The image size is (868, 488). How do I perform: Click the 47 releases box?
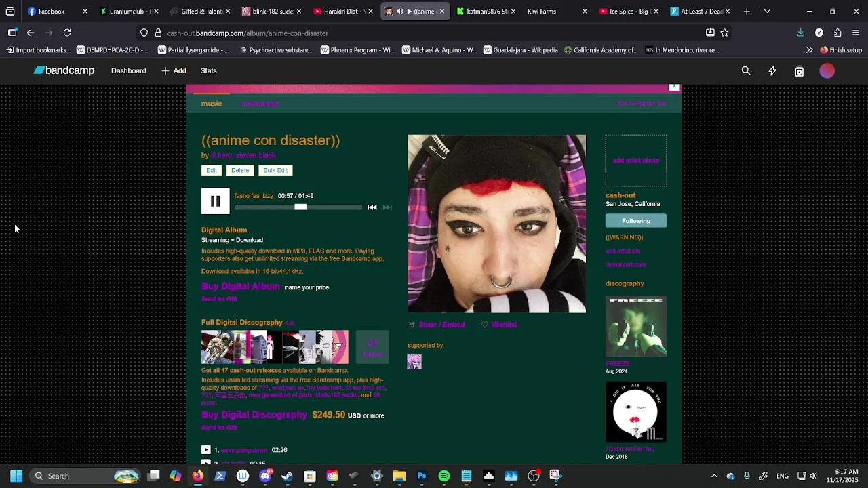[372, 347]
